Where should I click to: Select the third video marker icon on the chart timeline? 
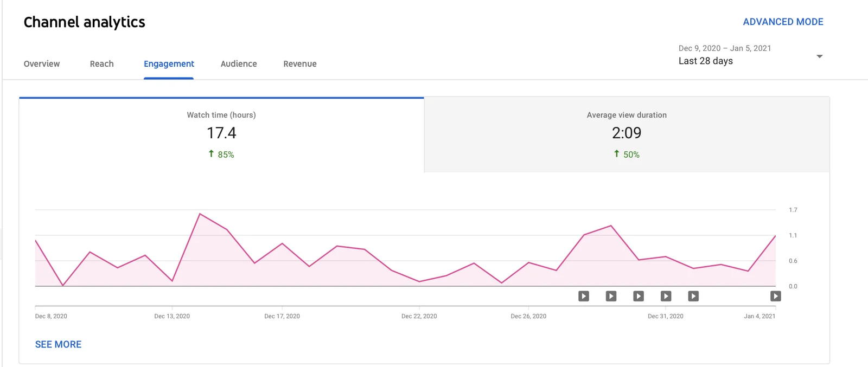(639, 296)
